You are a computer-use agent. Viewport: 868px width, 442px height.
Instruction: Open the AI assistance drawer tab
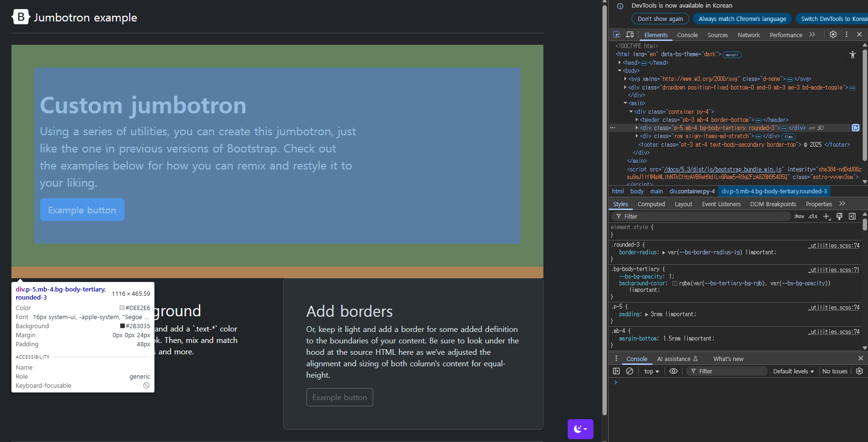click(677, 359)
